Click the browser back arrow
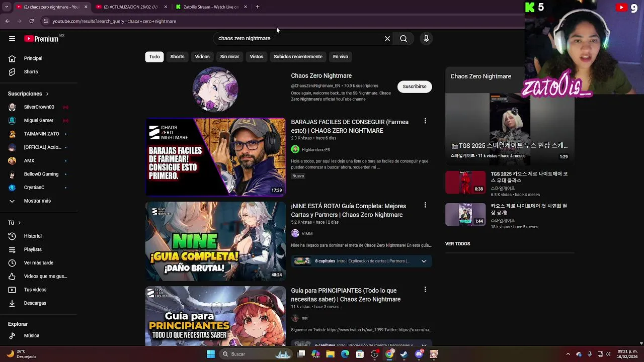Viewport: 644px width, 362px height. coord(7,21)
